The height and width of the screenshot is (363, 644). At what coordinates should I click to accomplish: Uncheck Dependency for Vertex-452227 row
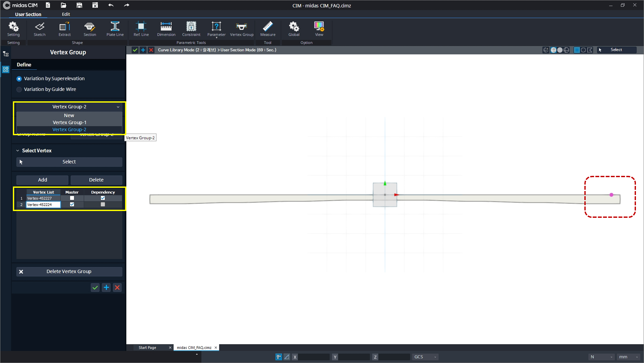click(103, 198)
